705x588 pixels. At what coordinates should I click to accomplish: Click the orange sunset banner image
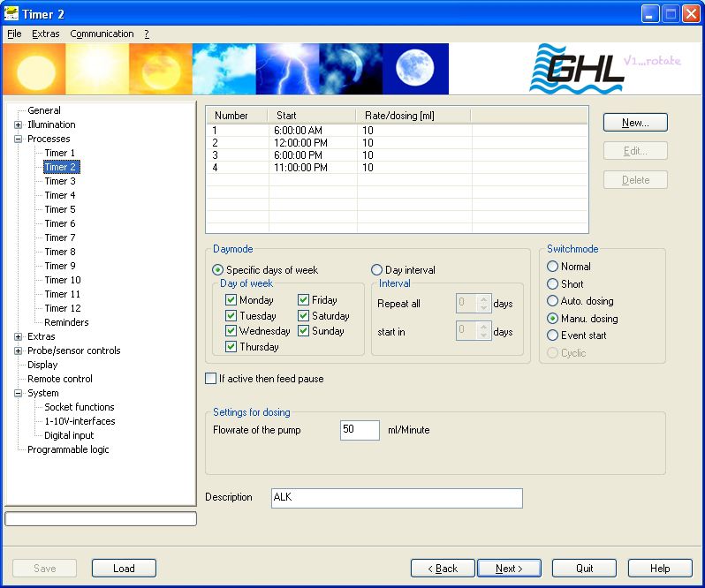point(160,69)
